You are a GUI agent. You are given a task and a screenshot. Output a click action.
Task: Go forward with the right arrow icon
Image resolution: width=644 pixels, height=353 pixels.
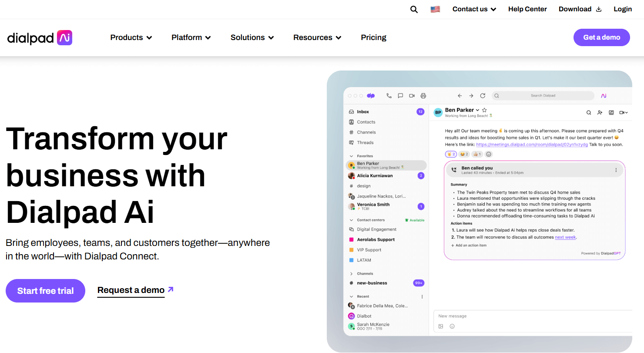(471, 96)
